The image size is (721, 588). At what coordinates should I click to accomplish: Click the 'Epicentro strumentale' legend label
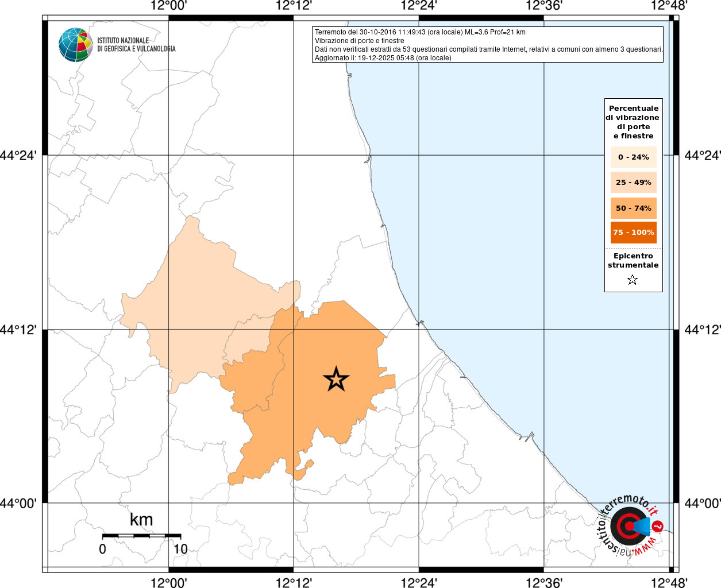pyautogui.click(x=633, y=261)
